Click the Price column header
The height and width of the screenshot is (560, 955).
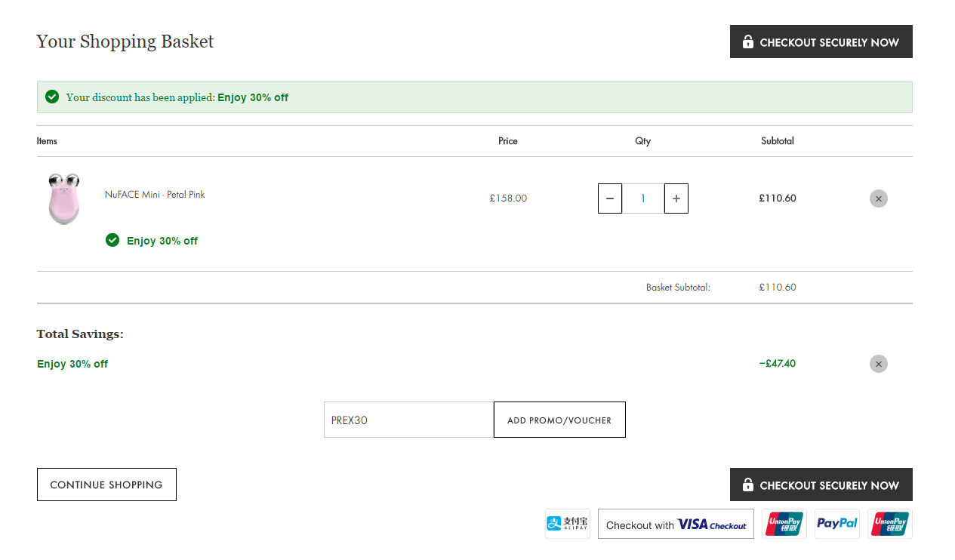point(508,141)
